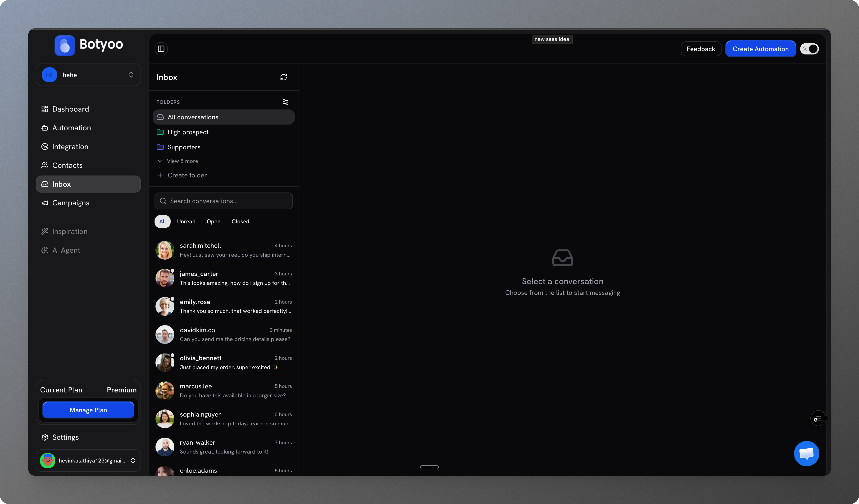Select the Closed filter tab
Image resolution: width=859 pixels, height=504 pixels.
coord(240,221)
